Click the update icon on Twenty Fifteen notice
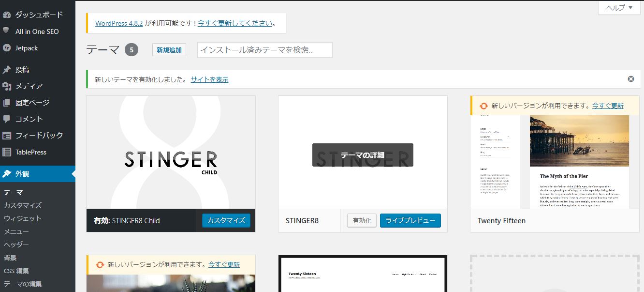 pos(483,106)
